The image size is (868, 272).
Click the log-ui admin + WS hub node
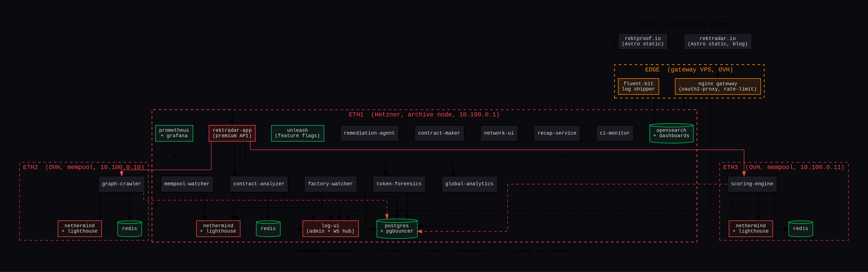pos(330,229)
